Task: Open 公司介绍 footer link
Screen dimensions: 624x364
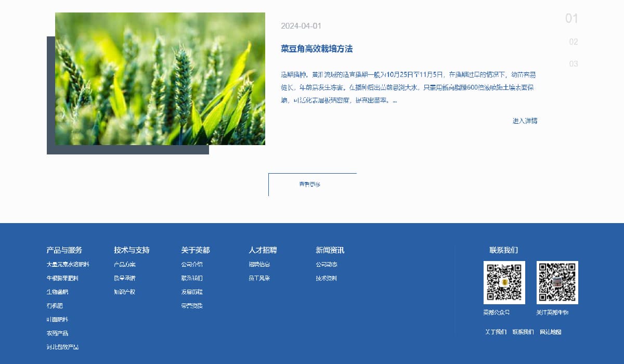Action: [192, 265]
